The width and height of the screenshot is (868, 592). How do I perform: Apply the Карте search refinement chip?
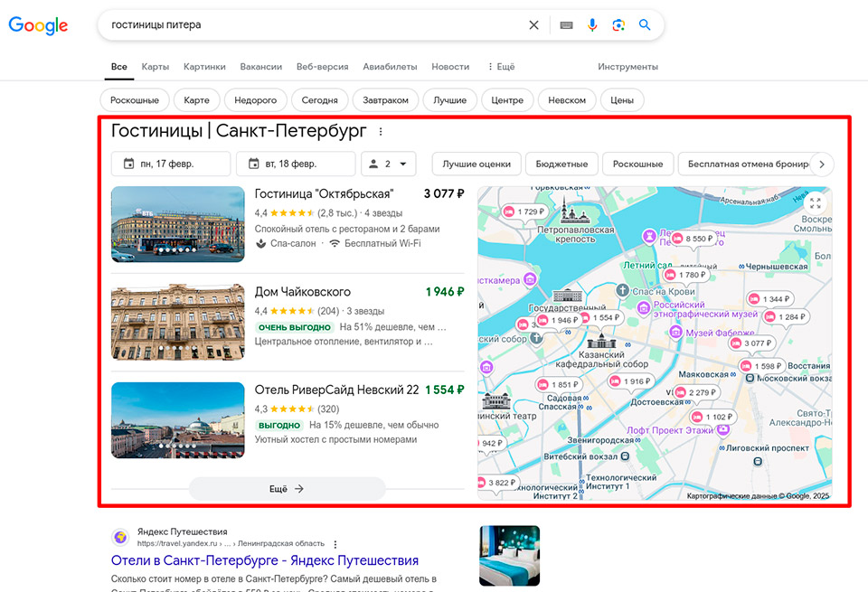click(196, 100)
